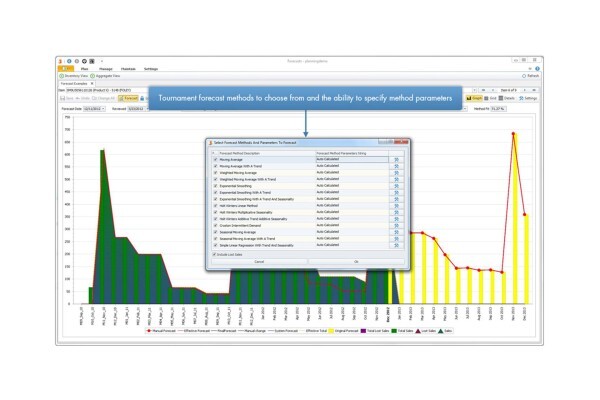Click Ok in the forecast methods dialog
This screenshot has height=400, width=600.
[356, 261]
